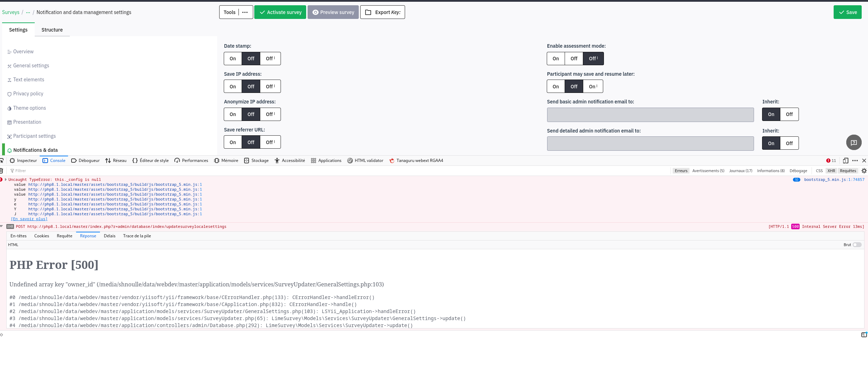Open the En-têtes tab of the request
Viewport: 868px width, 373px height.
pos(19,236)
